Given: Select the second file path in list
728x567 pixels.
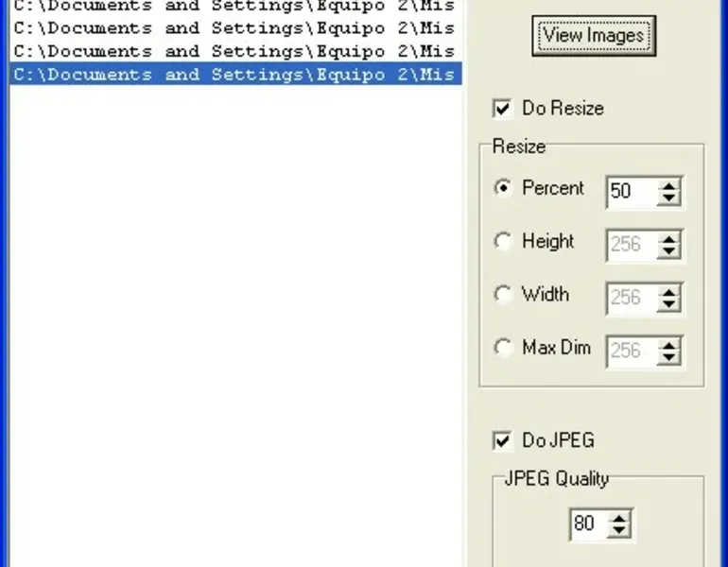Looking at the screenshot, I should (234, 28).
